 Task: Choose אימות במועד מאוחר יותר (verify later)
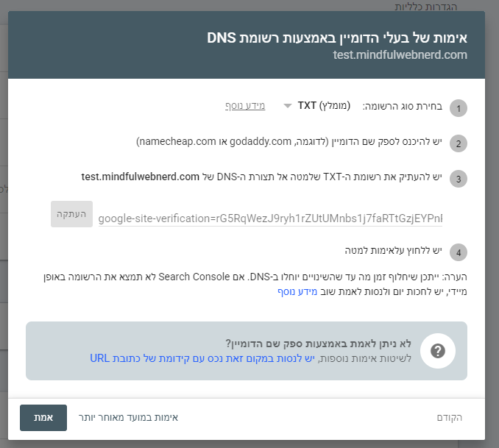[x=128, y=417]
